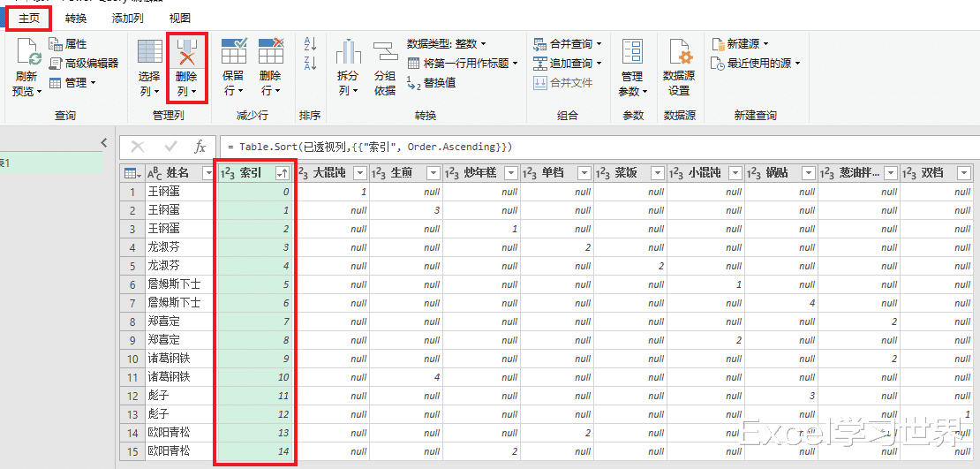Image resolution: width=980 pixels, height=469 pixels.
Task: Open the 高级编辑器
Action: [84, 64]
